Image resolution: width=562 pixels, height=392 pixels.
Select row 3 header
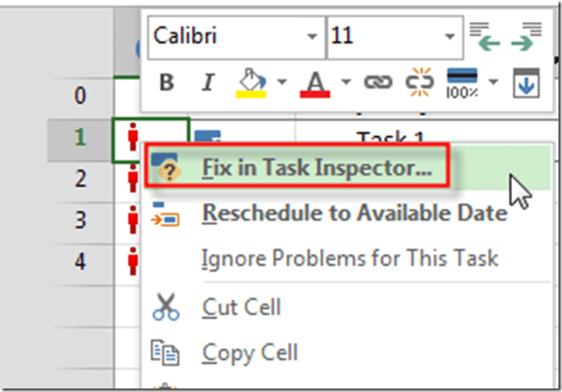(79, 219)
